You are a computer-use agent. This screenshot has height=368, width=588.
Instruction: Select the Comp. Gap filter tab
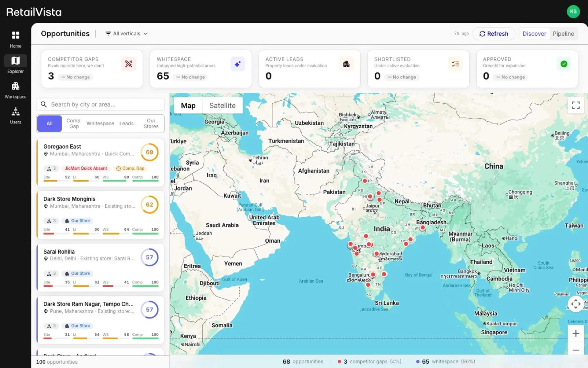pyautogui.click(x=74, y=123)
